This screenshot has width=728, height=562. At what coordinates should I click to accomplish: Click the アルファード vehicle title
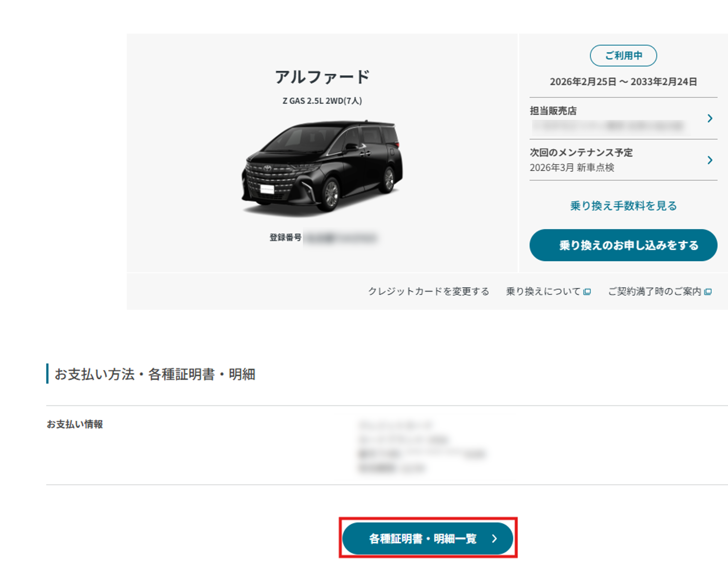point(322,77)
